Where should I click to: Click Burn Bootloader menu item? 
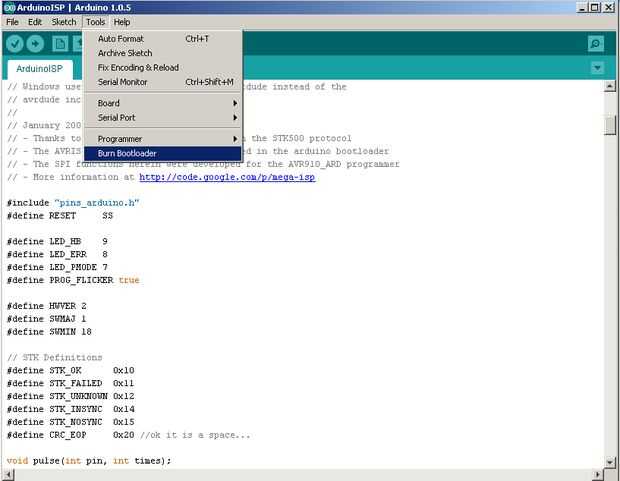tap(163, 153)
